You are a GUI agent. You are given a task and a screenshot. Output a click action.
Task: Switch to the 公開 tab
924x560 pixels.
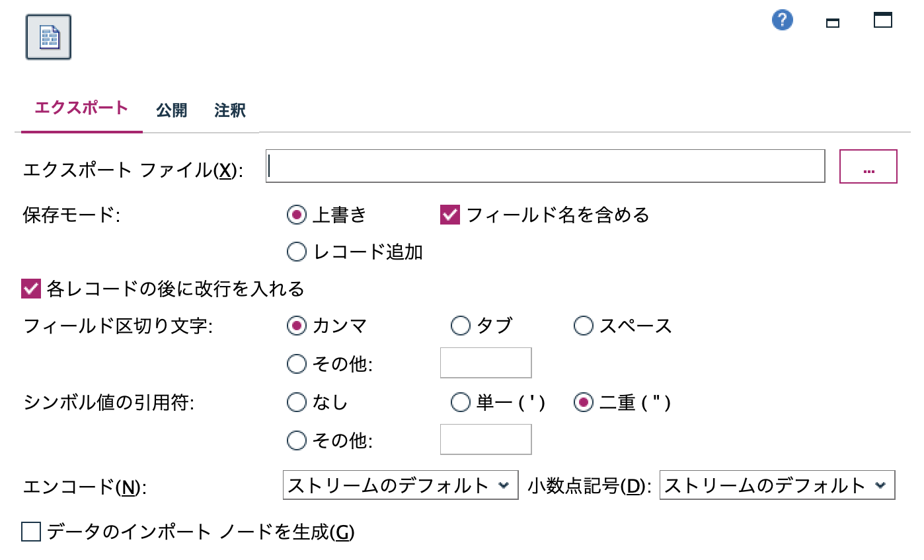click(172, 110)
